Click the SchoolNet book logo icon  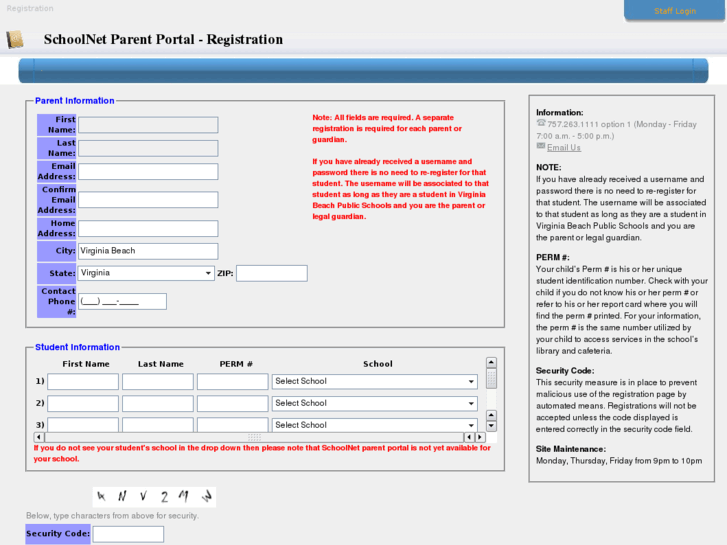click(15, 39)
